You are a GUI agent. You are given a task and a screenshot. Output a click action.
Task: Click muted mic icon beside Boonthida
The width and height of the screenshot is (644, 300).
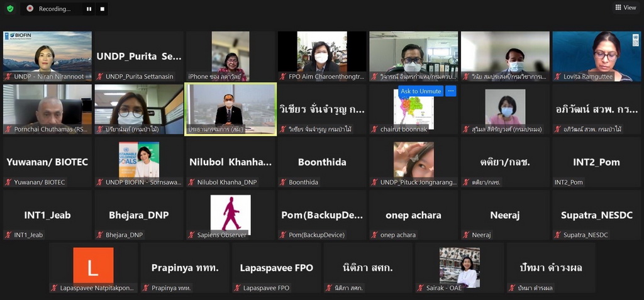coord(283,182)
